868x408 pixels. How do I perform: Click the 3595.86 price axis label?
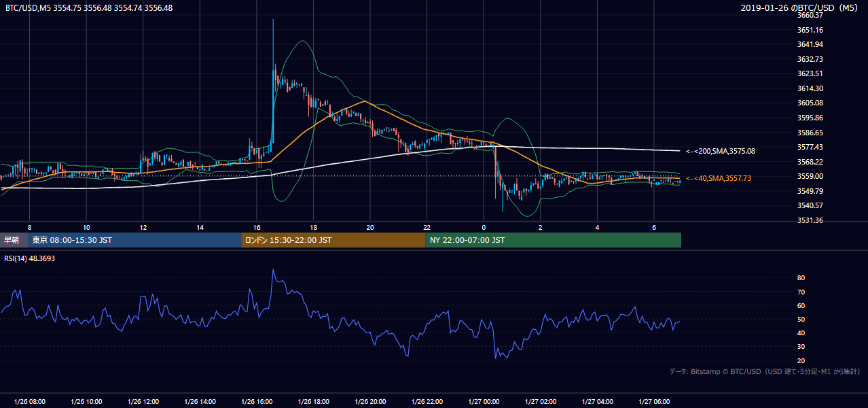pyautogui.click(x=810, y=118)
